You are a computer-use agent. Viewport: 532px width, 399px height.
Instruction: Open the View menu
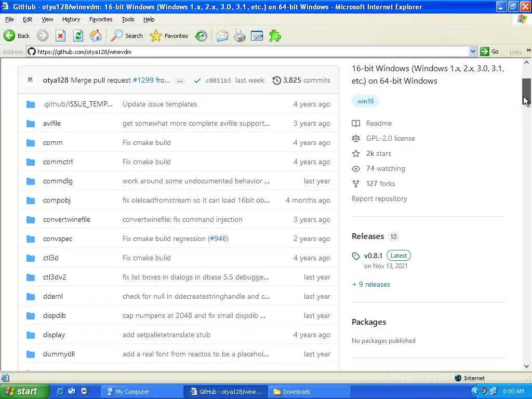[47, 19]
